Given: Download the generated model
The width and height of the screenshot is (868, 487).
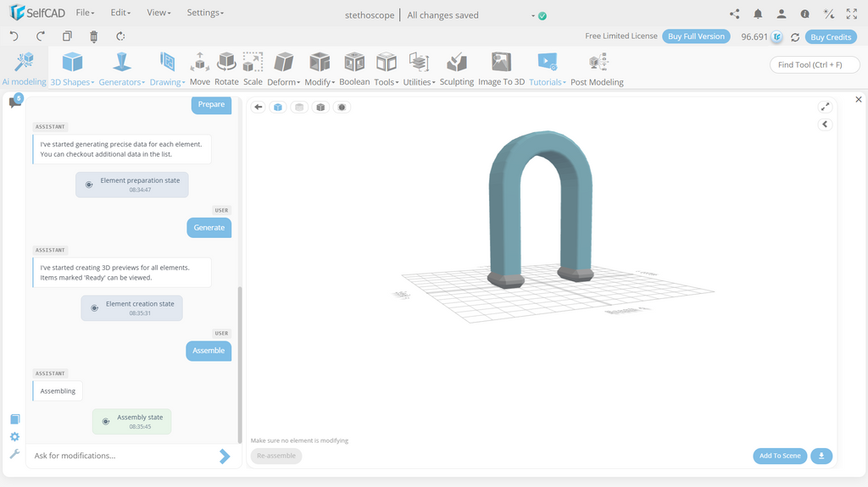Looking at the screenshot, I should click(x=821, y=456).
